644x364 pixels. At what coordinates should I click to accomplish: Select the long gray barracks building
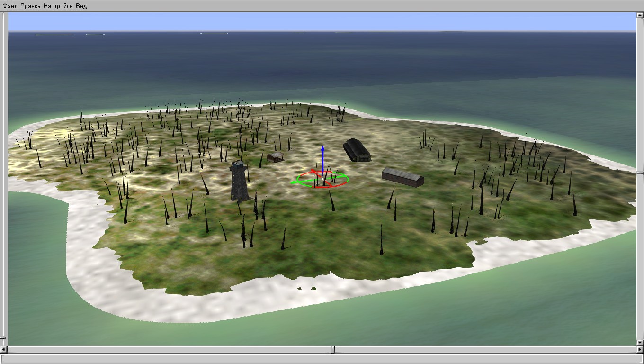[403, 177]
